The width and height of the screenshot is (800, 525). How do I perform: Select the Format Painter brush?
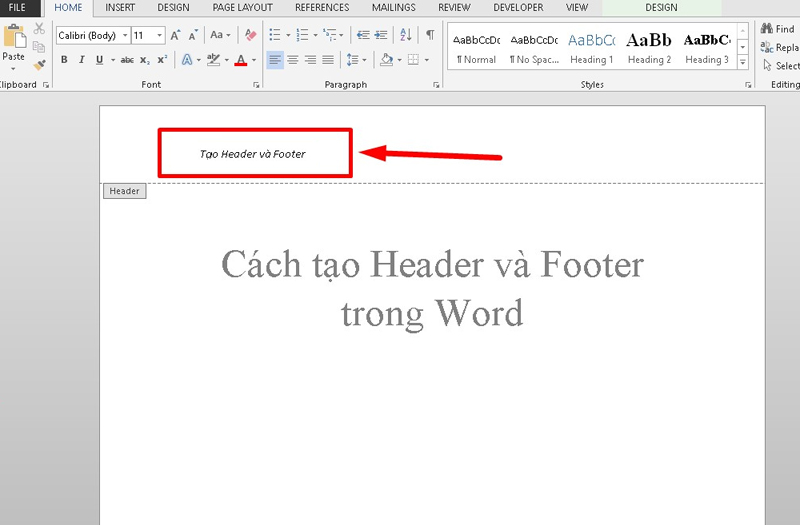pyautogui.click(x=39, y=65)
